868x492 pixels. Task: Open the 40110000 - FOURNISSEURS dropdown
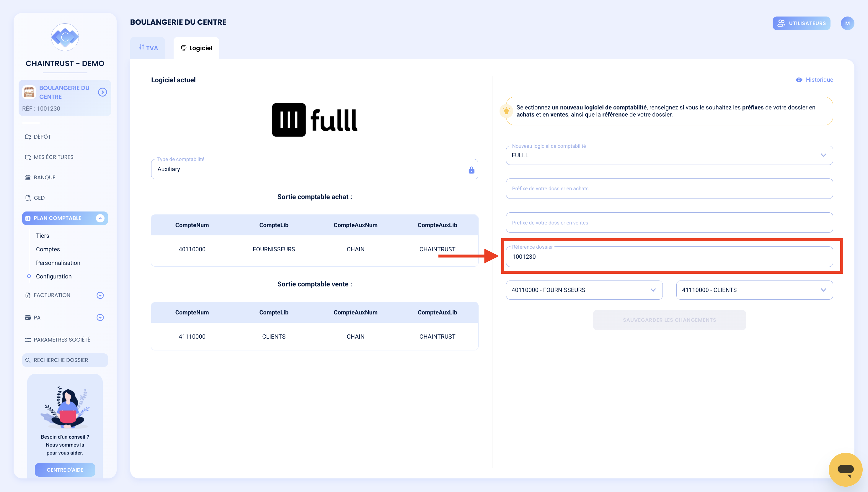pyautogui.click(x=584, y=290)
